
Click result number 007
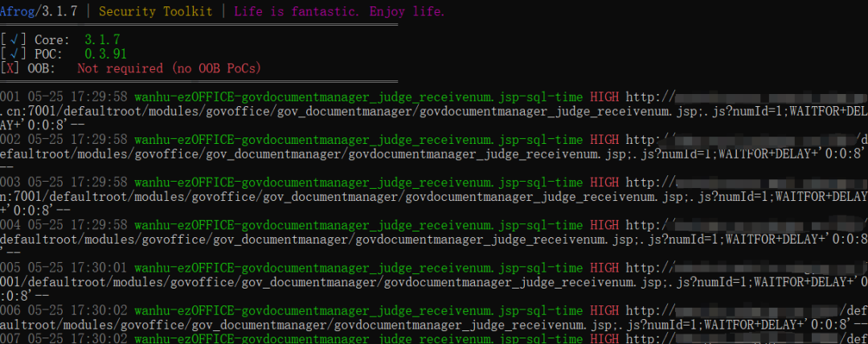(10, 338)
